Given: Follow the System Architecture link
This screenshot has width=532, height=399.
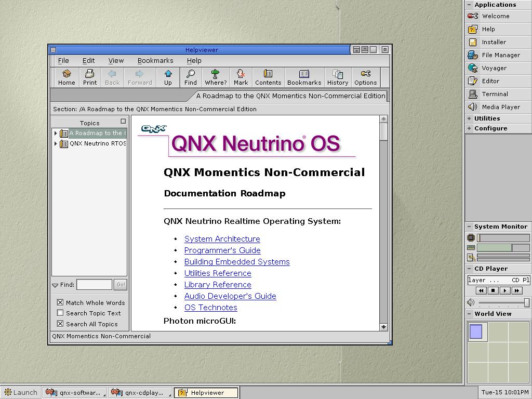Looking at the screenshot, I should [222, 239].
